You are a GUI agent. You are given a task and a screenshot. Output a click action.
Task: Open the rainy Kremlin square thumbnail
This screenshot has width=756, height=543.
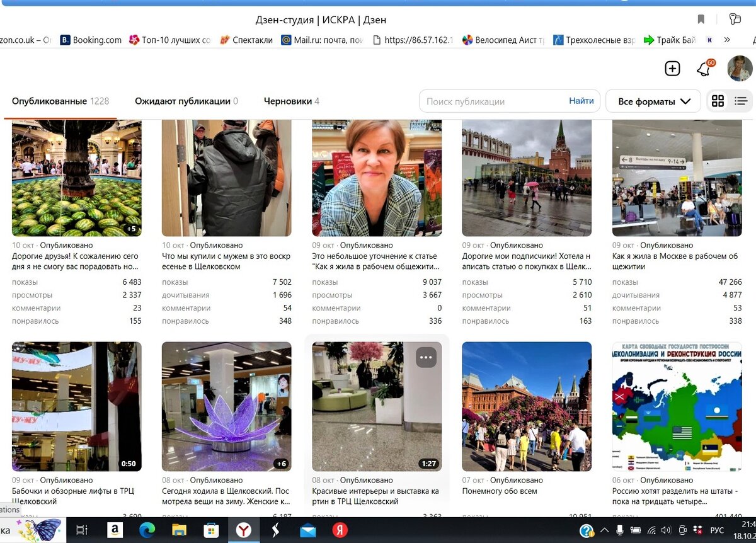[x=527, y=178]
